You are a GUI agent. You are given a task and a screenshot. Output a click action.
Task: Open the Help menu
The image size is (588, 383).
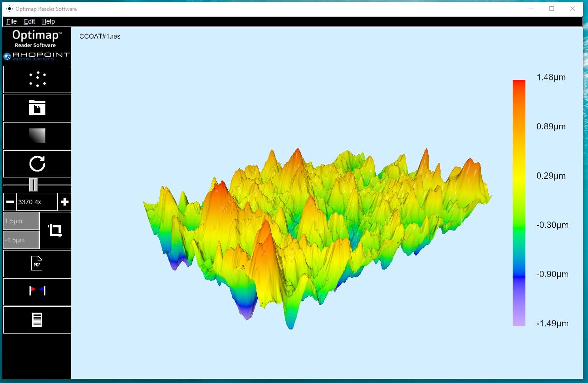click(49, 21)
